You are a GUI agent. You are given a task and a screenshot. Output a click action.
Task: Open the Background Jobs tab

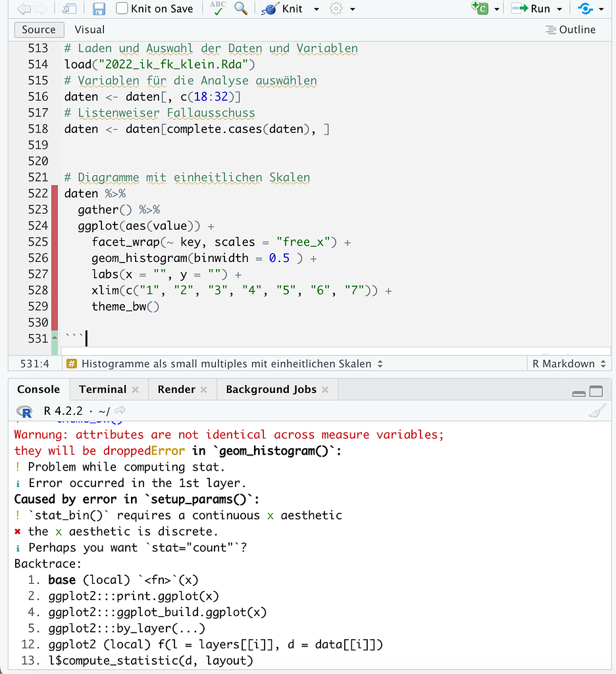tap(271, 389)
